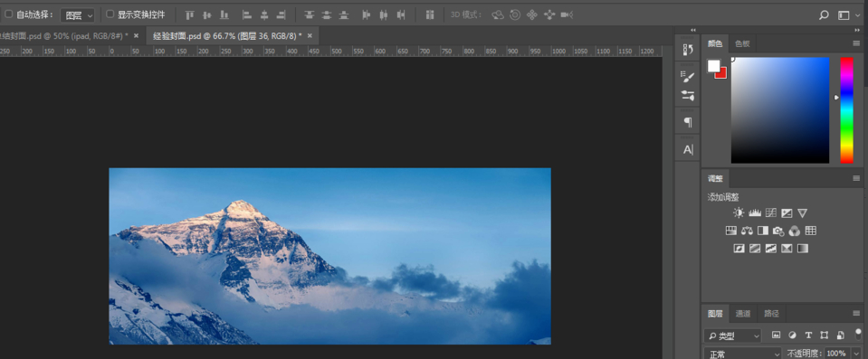The width and height of the screenshot is (868, 359).
Task: Distribute right edges of layers
Action: pyautogui.click(x=401, y=15)
